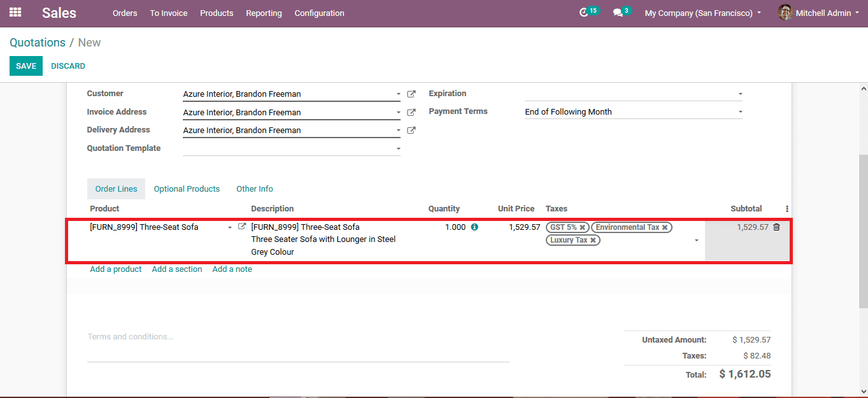The image size is (868, 398).
Task: Remove the GST 5% tax tag
Action: (x=582, y=227)
